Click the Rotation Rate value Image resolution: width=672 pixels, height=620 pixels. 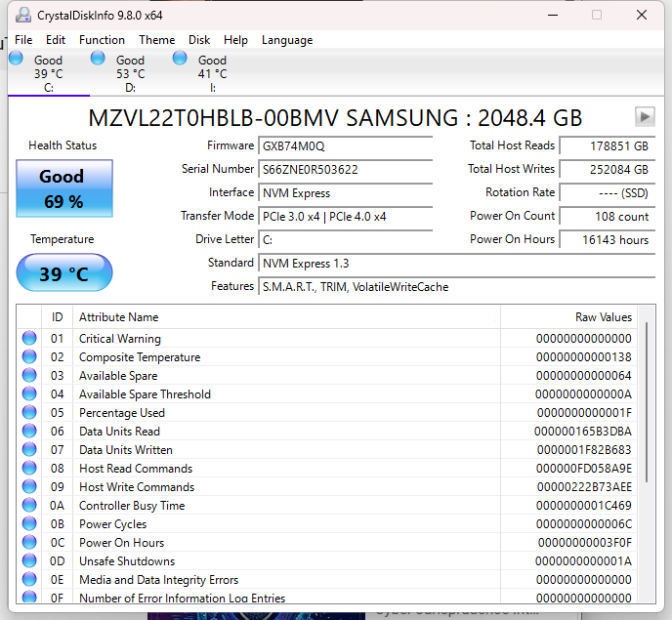point(608,193)
